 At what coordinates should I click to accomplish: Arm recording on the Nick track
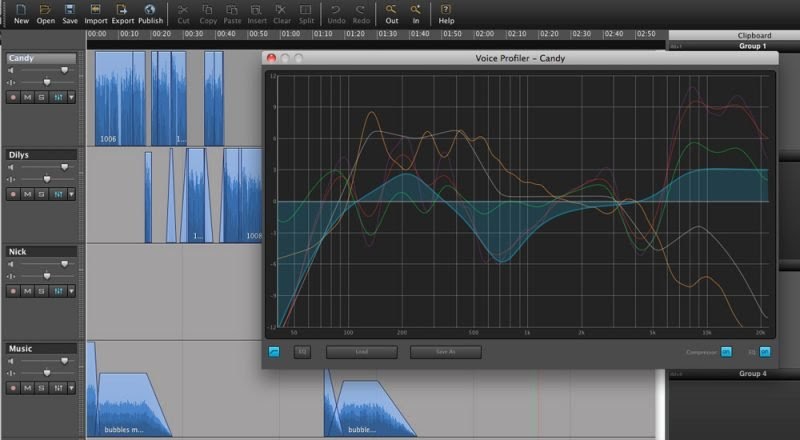pyautogui.click(x=13, y=291)
